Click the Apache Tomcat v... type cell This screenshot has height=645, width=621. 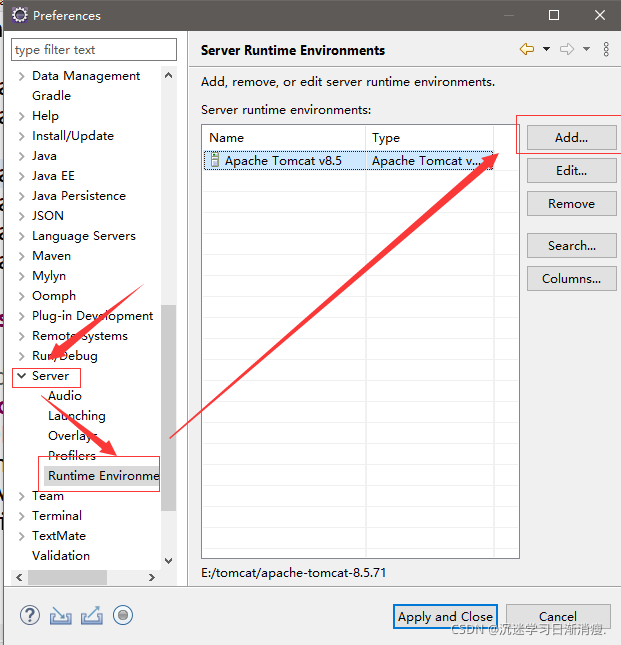(429, 160)
